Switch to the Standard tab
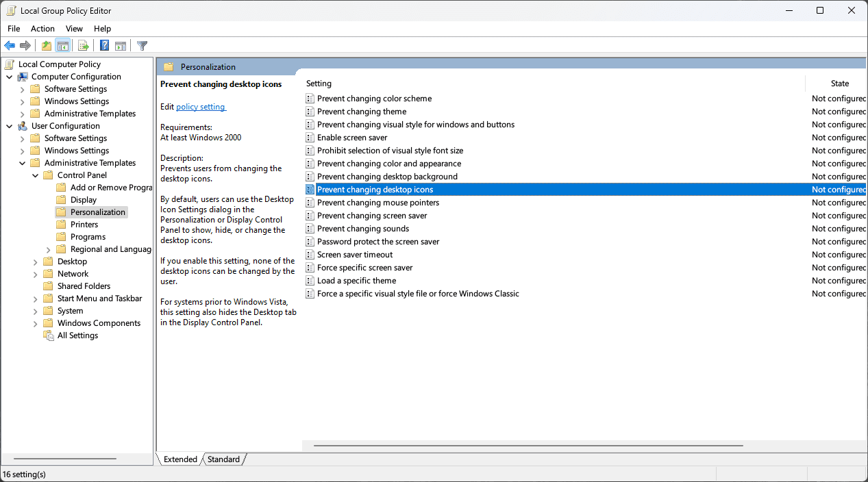 pyautogui.click(x=223, y=459)
